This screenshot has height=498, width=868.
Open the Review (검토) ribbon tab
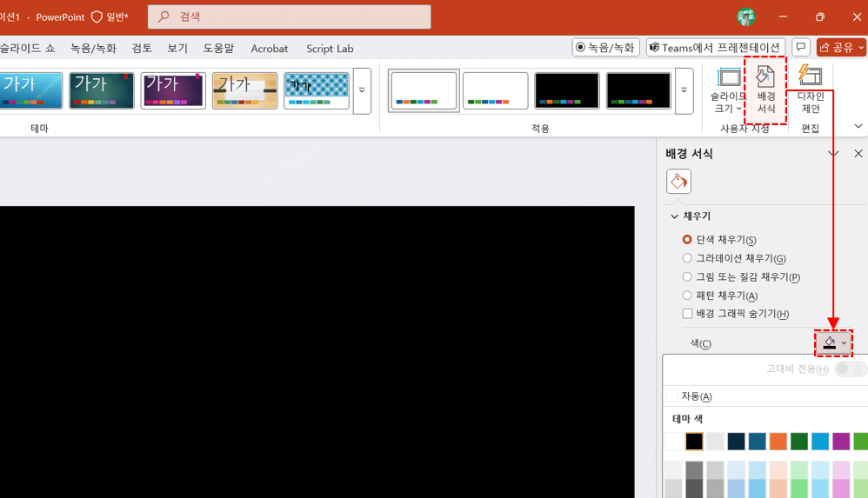click(x=142, y=49)
